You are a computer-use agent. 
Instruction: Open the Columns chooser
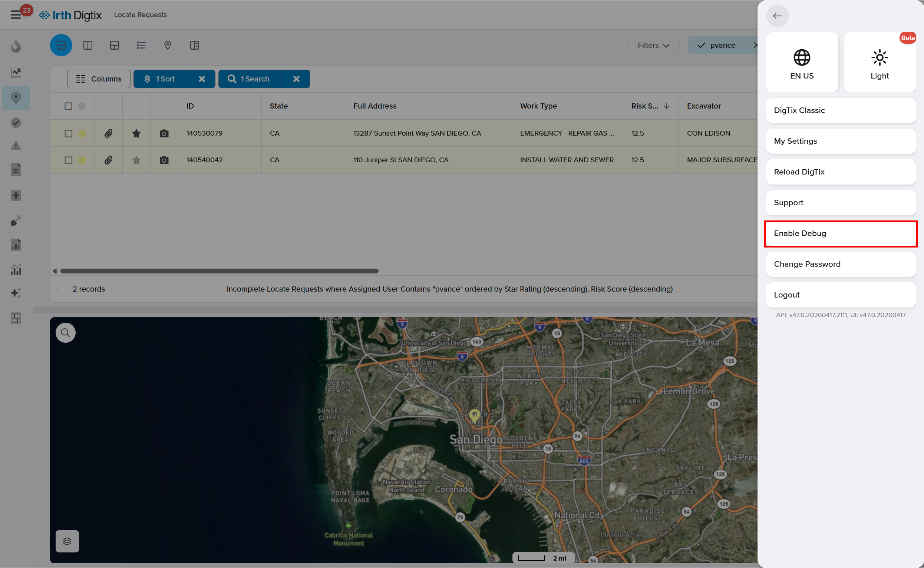click(x=99, y=79)
